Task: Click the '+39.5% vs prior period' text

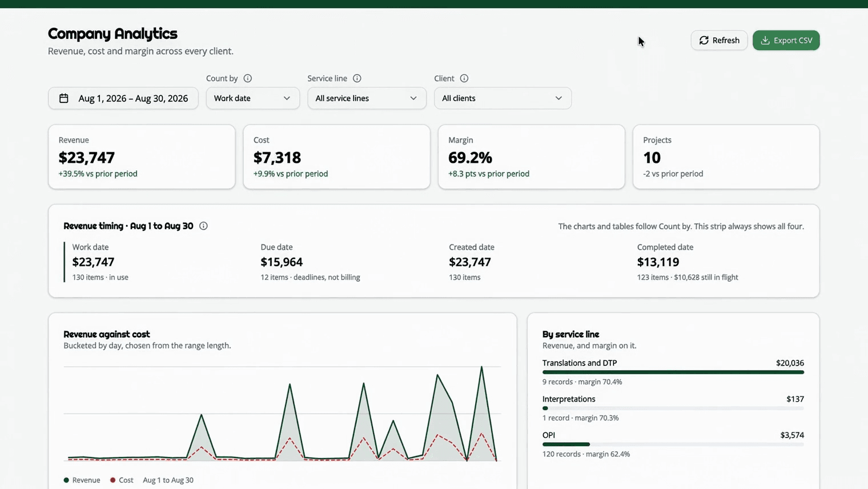Action: pos(98,174)
